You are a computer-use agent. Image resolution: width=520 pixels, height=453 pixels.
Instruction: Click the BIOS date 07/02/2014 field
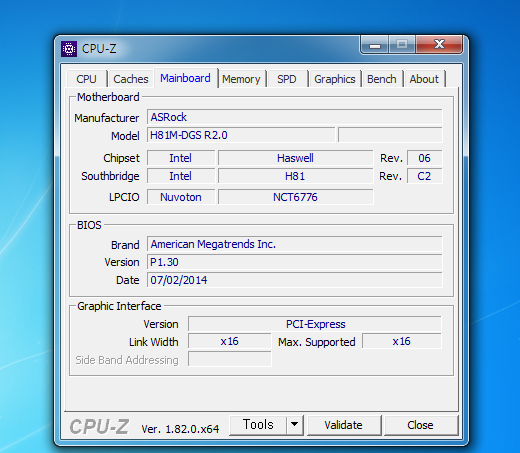point(295,280)
